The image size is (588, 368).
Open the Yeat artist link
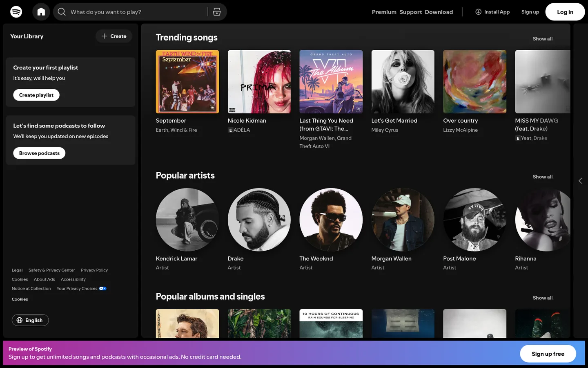[x=526, y=138]
